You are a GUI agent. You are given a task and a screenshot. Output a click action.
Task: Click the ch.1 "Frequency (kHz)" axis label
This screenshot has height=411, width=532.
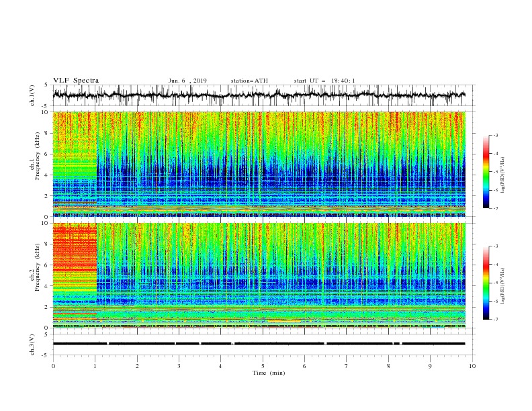click(x=38, y=156)
